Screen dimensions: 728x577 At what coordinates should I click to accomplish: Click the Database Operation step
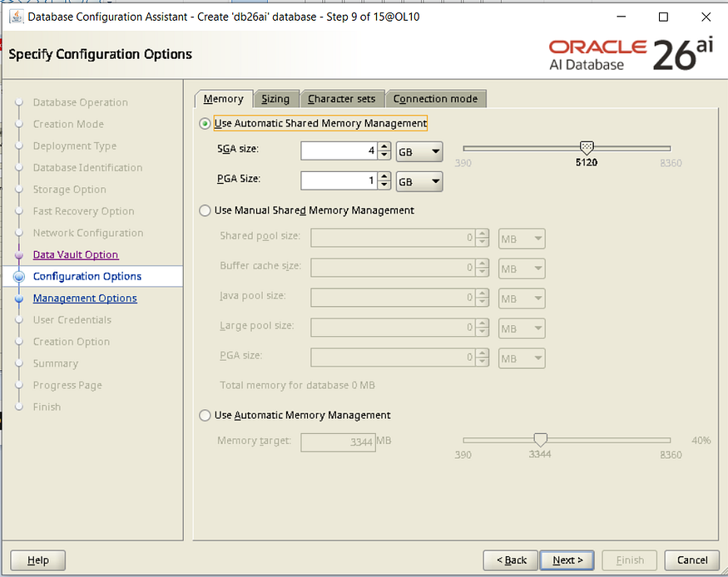(x=81, y=102)
